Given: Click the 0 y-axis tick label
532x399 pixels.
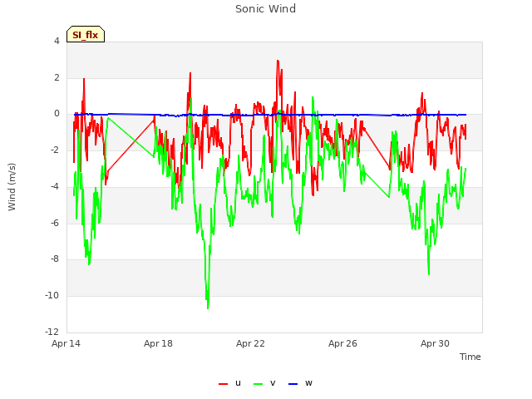Looking at the screenshot, I should coord(57,114).
